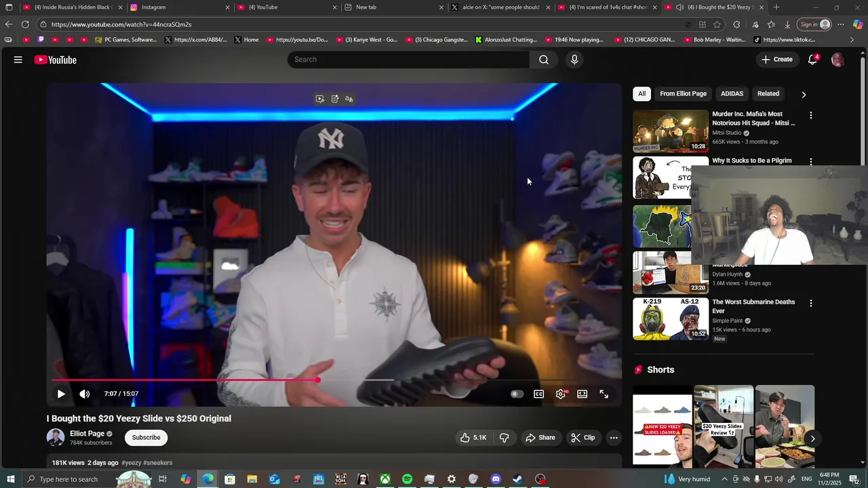The height and width of the screenshot is (488, 868).
Task: Select the 'All' filter chip
Action: pyautogui.click(x=642, y=94)
